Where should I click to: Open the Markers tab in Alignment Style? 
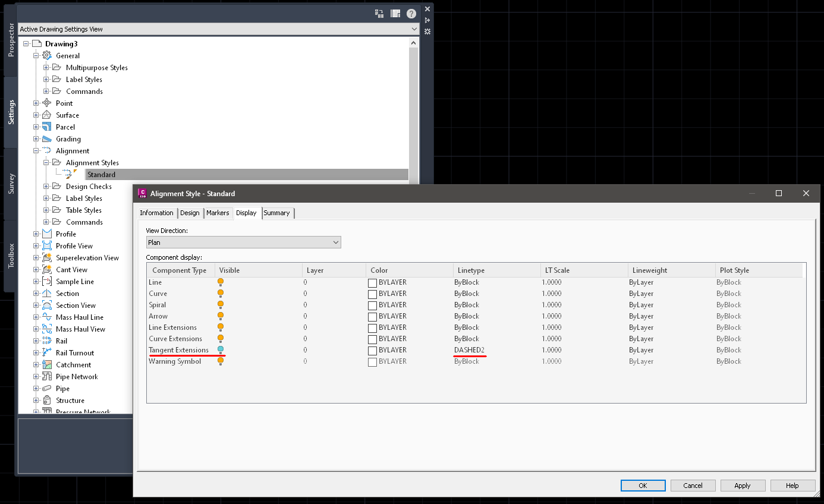pyautogui.click(x=218, y=212)
